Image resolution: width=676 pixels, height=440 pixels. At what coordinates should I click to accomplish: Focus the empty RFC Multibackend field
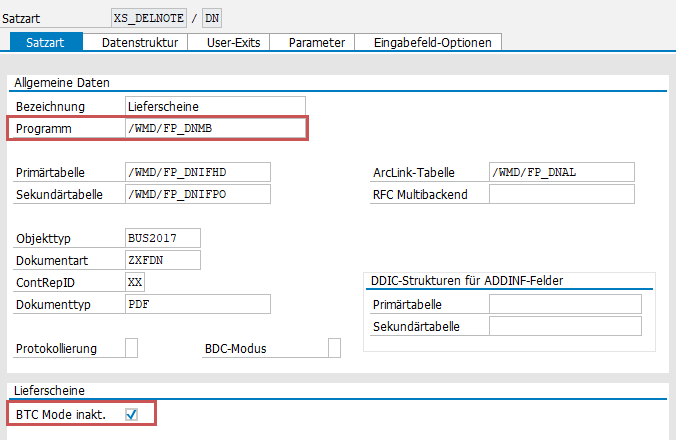(561, 194)
